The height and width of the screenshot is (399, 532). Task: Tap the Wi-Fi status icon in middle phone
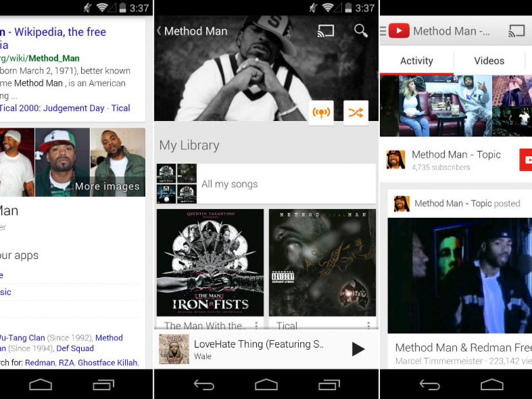tap(327, 8)
